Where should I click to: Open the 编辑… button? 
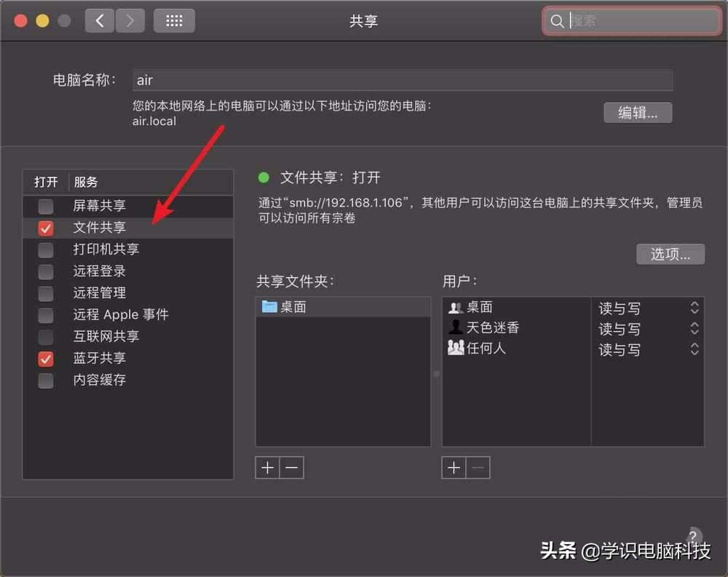click(638, 113)
